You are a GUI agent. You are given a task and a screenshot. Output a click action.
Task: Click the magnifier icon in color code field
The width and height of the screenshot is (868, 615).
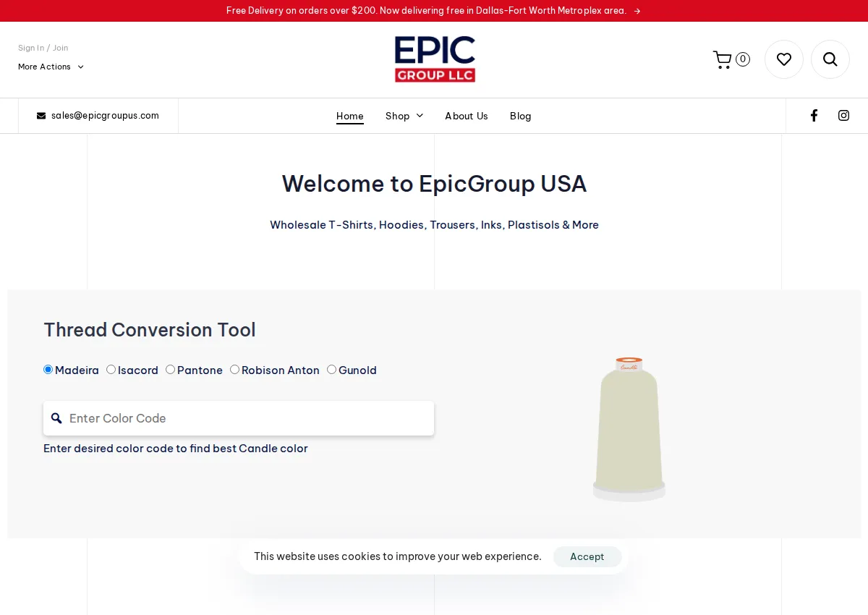pos(56,418)
